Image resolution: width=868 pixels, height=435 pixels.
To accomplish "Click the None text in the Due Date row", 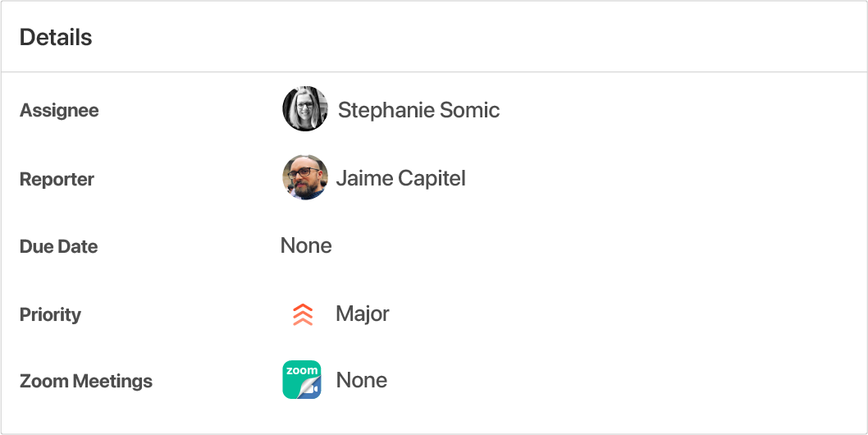I will [306, 245].
